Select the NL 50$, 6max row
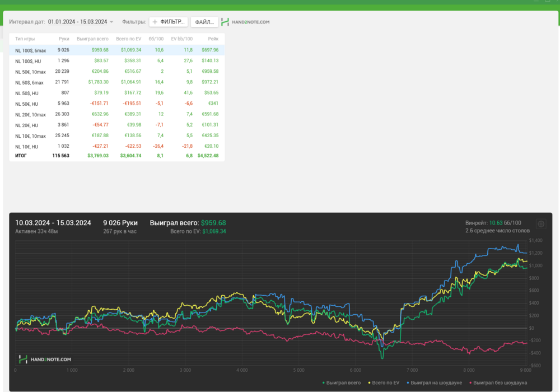The width and height of the screenshot is (560, 392). pyautogui.click(x=117, y=82)
